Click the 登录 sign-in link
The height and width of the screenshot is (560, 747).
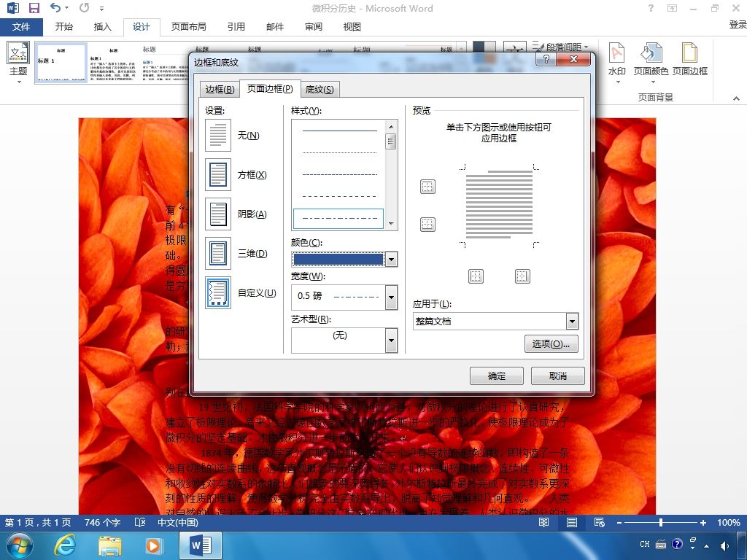738,25
